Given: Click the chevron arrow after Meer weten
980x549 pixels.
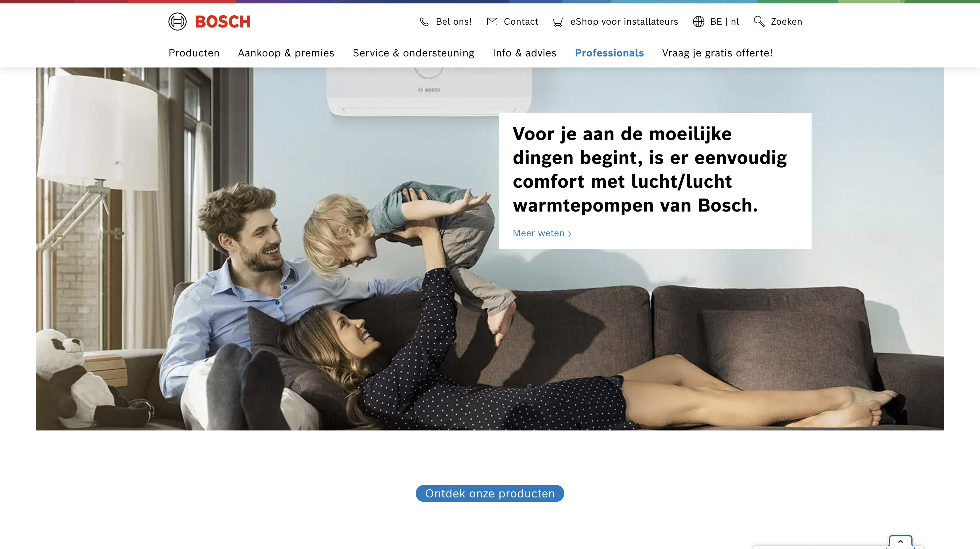Looking at the screenshot, I should point(570,234).
